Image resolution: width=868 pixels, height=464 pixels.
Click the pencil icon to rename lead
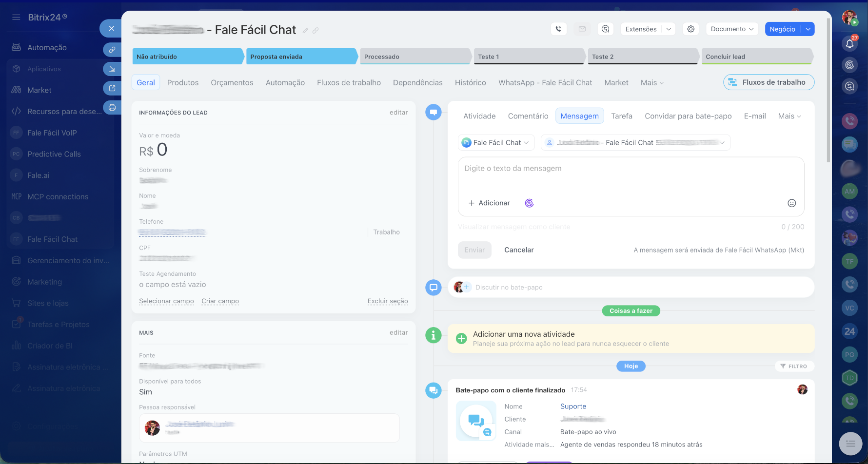(x=305, y=31)
